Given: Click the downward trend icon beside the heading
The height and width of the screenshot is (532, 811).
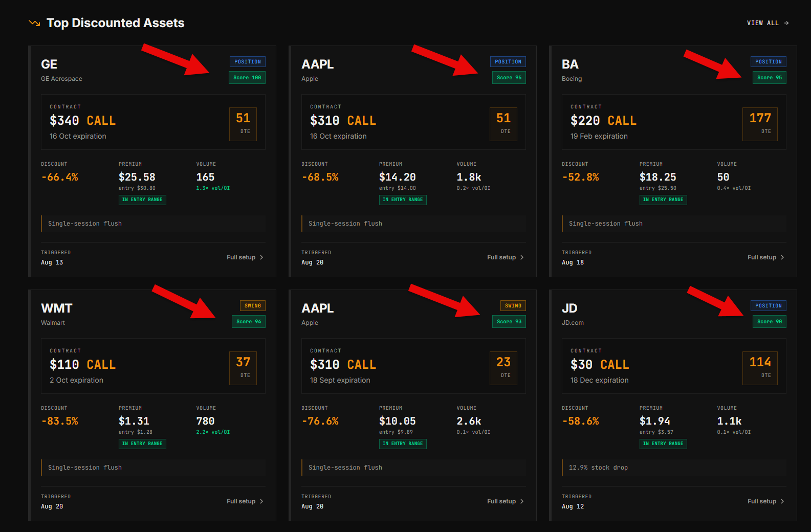Looking at the screenshot, I should (34, 23).
